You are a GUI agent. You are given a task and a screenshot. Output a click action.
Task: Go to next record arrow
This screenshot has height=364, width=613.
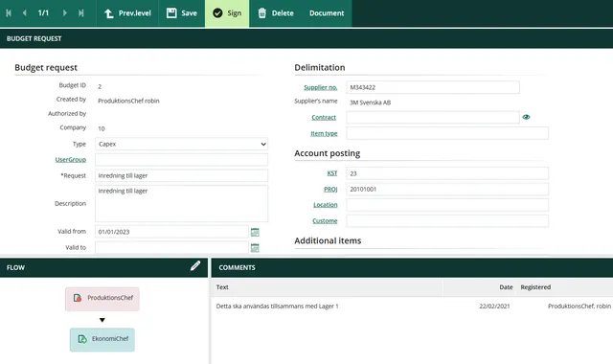(64, 12)
